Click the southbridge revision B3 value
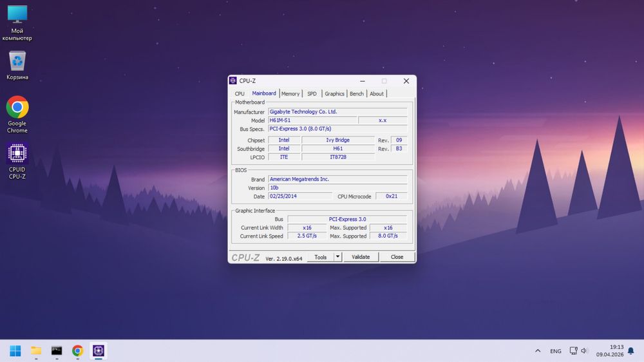This screenshot has width=644, height=362. [x=399, y=149]
